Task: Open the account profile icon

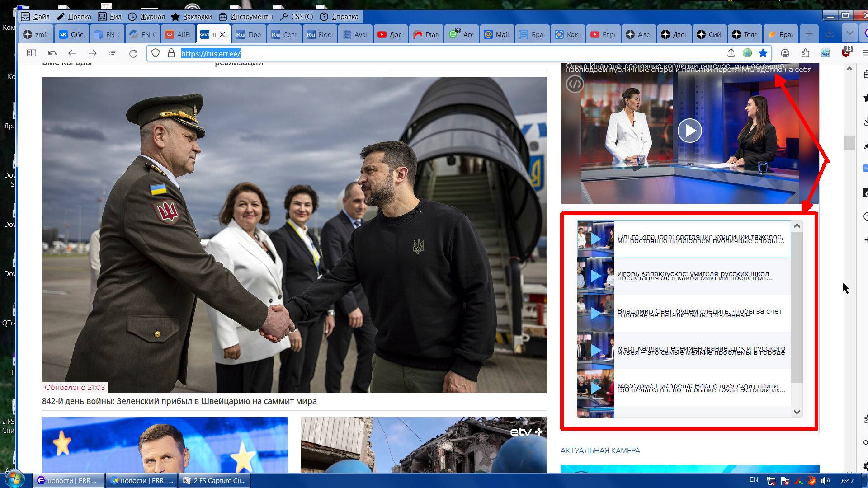Action: coord(785,53)
